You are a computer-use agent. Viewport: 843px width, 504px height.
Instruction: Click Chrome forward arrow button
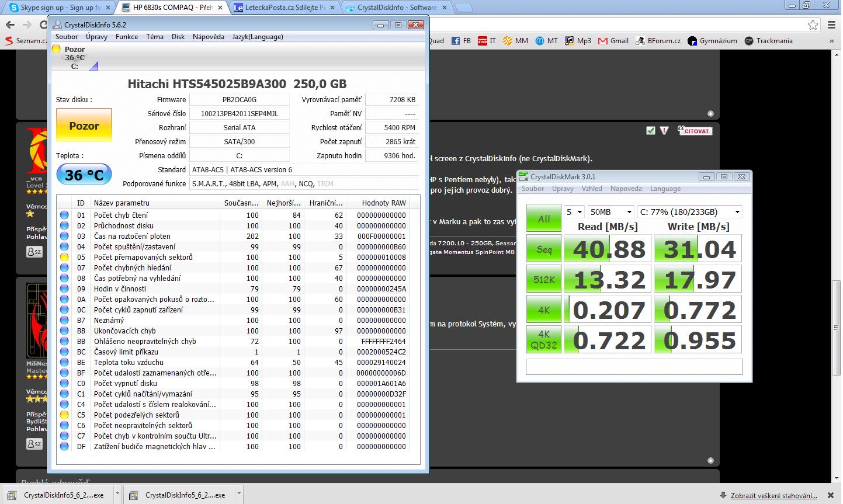27,25
